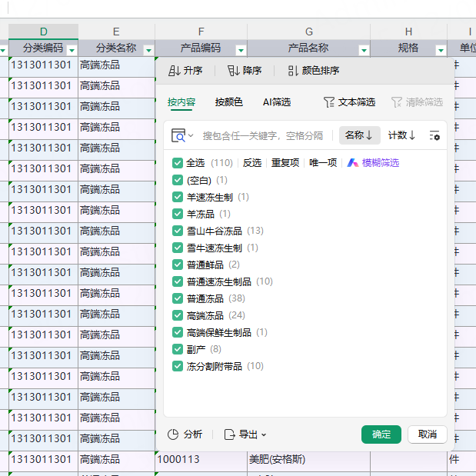The image size is (476, 476).
Task: Open the 分类名称 column filter dropdown
Action: [x=148, y=50]
